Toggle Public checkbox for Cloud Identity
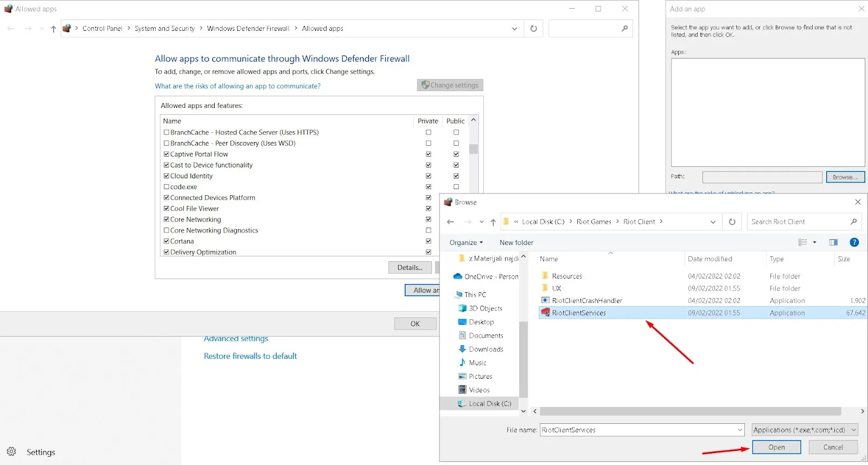The height and width of the screenshot is (465, 868). tap(456, 176)
